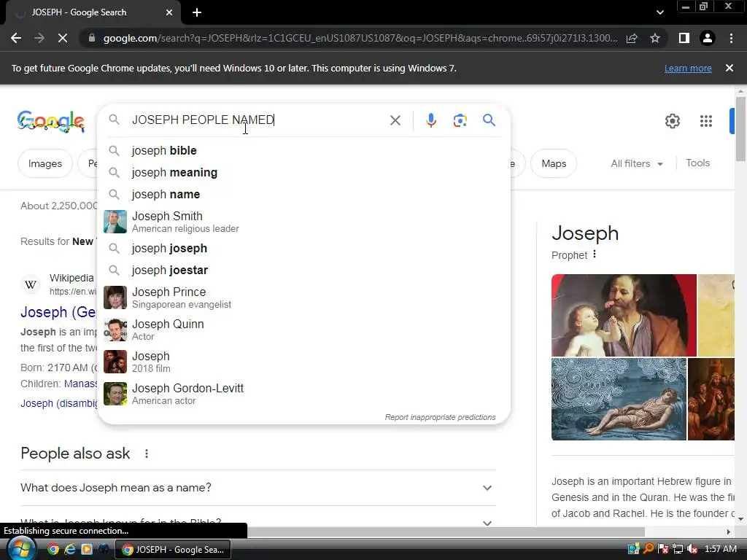Viewport: 747px width, 560px height.
Task: Open the Wikipedia Joseph (Genesis) result
Action: (58, 312)
